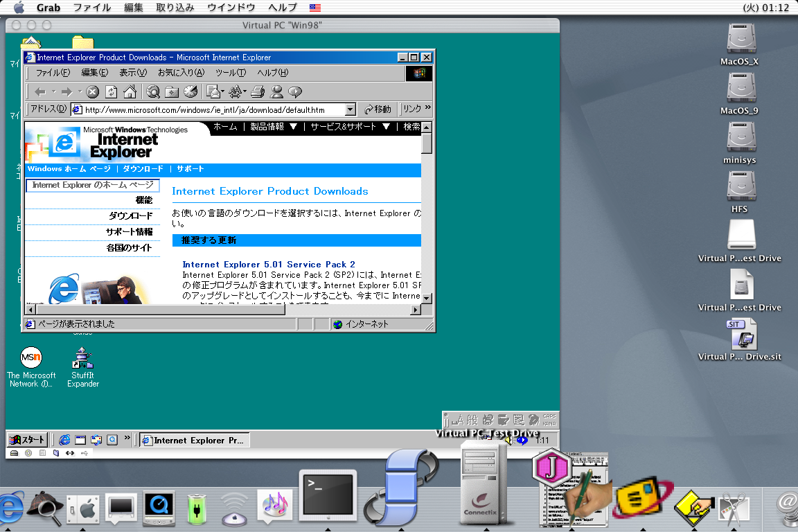Viewport: 798px width, 532px height.
Task: Open the お気に入り(A) menu
Action: click(x=181, y=73)
